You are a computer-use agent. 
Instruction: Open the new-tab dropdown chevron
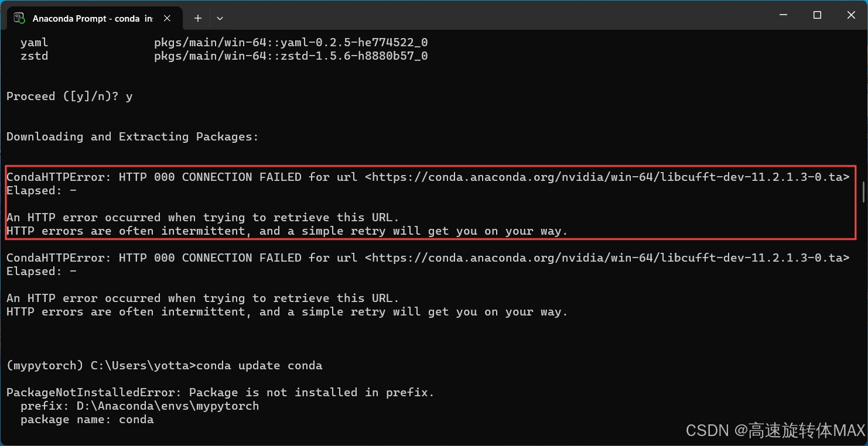[220, 18]
